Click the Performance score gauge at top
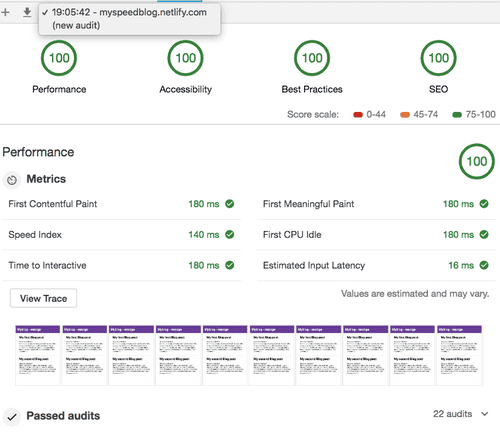Viewport: 500px width, 440px height. tap(59, 58)
